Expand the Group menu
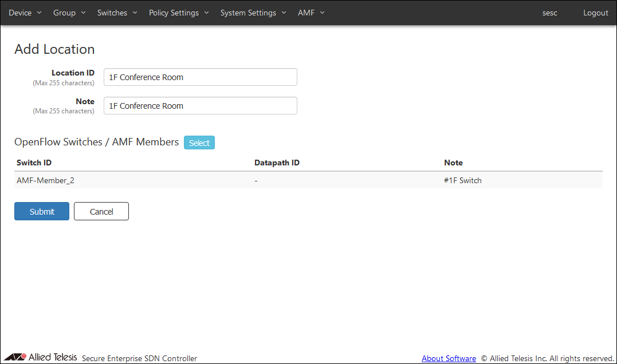Screen dimensions: 617x364 pyautogui.click(x=69, y=13)
